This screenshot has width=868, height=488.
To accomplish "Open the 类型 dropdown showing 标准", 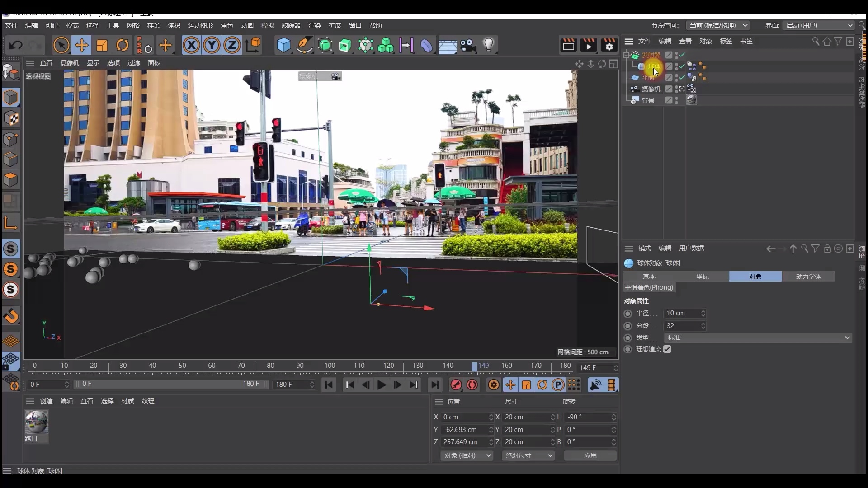I will tap(757, 338).
